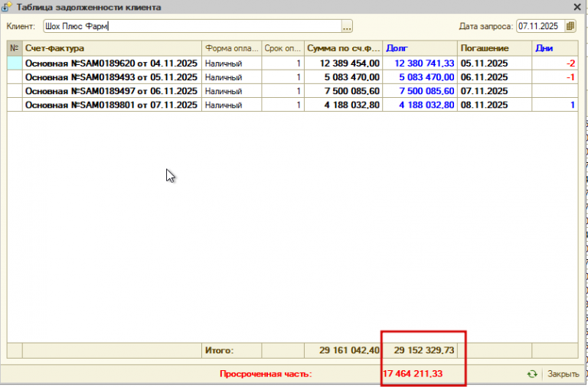Close the Таблица задолженности клиента window
588x387 pixels.
[577, 7]
